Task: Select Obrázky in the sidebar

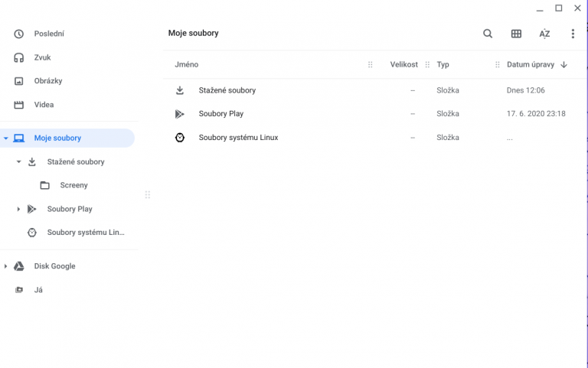Action: [x=47, y=81]
